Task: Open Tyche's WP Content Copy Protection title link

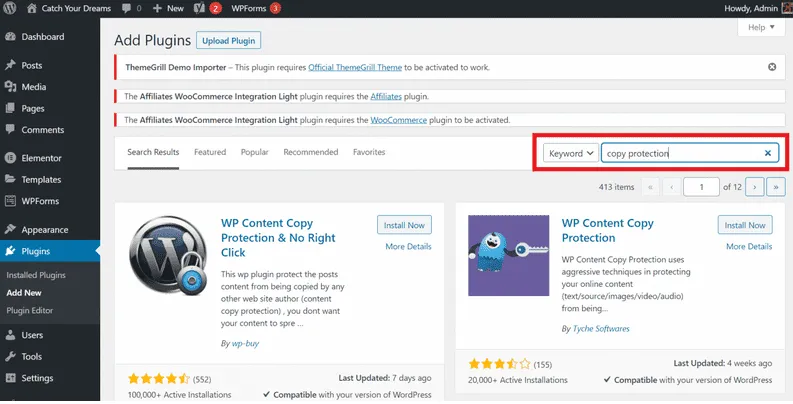Action: 607,231
